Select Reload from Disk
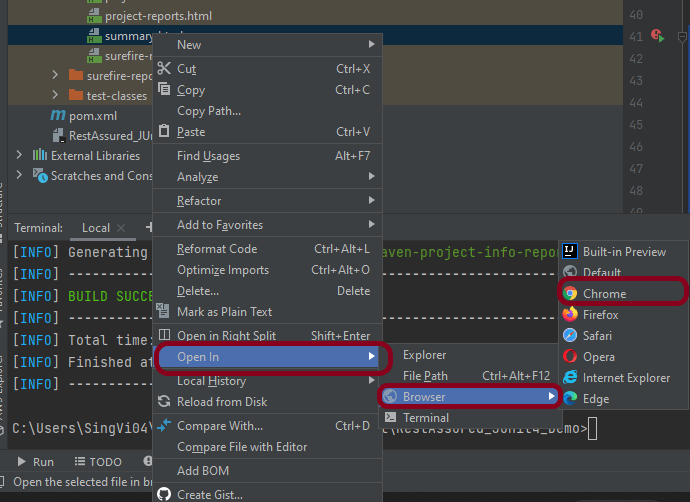 (222, 402)
